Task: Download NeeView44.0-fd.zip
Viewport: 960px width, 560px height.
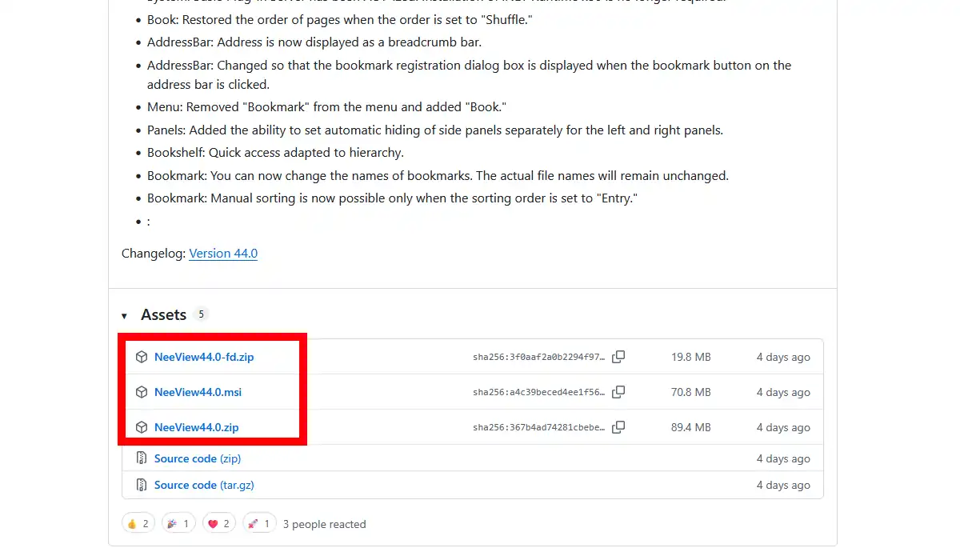Action: click(204, 357)
